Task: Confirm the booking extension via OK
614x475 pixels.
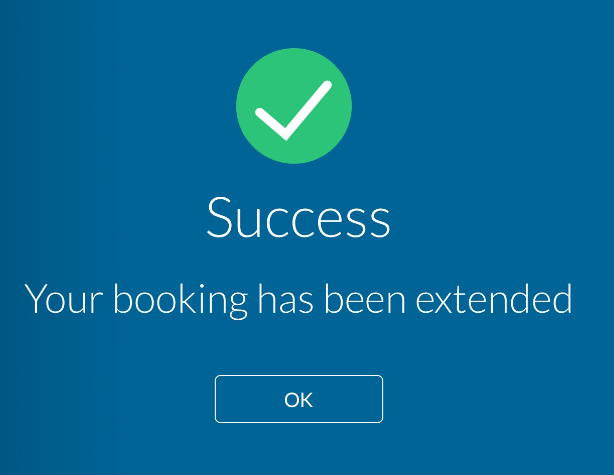Action: [x=299, y=399]
